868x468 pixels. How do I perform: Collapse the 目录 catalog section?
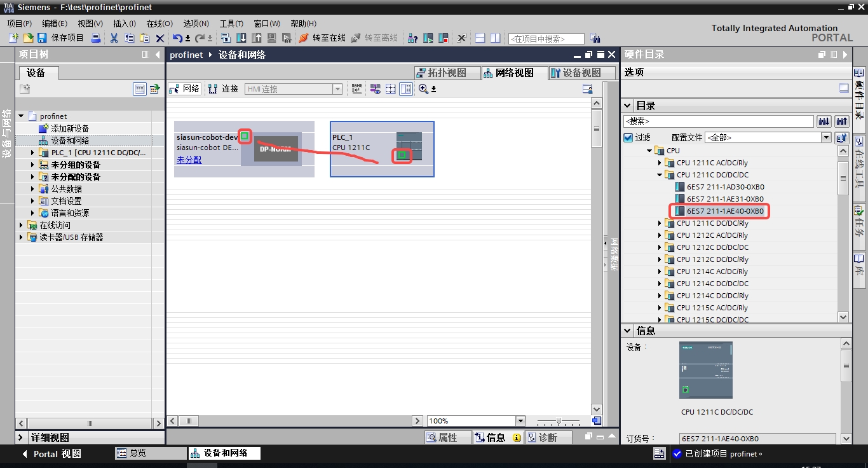[x=628, y=106]
